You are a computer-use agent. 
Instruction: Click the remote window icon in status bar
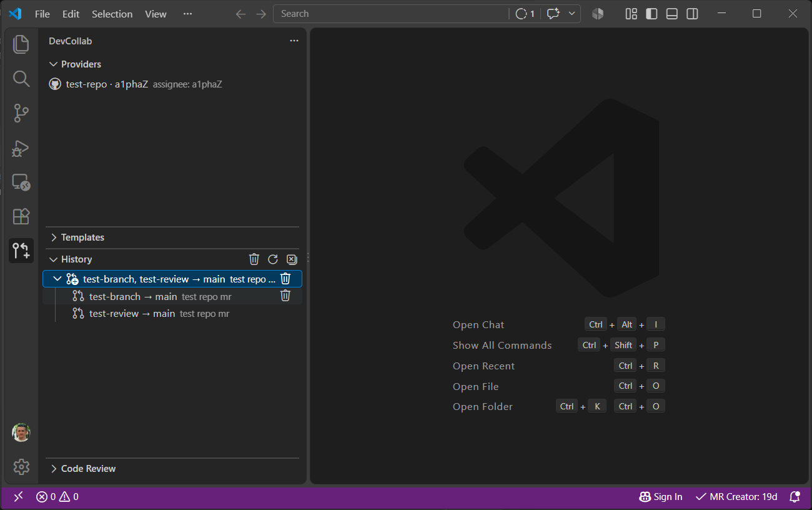(19, 497)
